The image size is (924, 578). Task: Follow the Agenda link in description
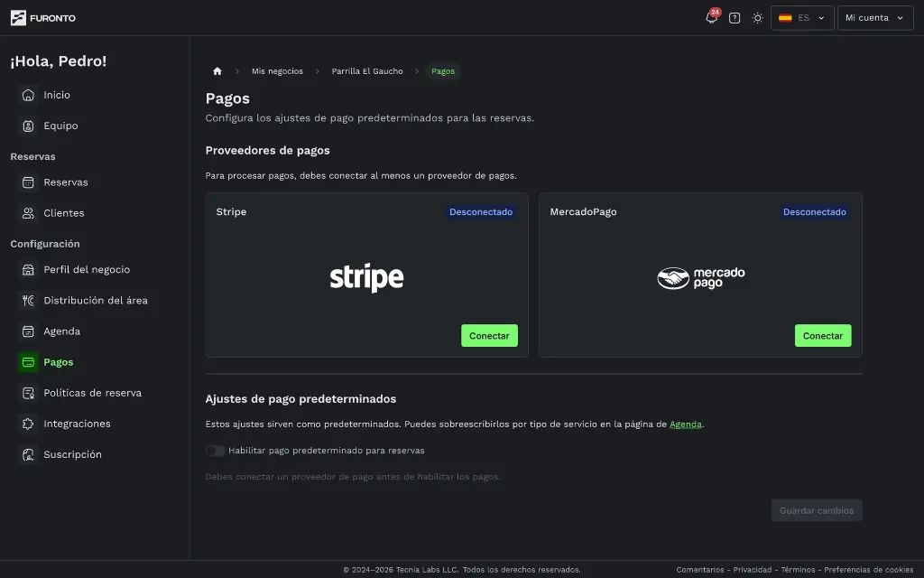[686, 424]
